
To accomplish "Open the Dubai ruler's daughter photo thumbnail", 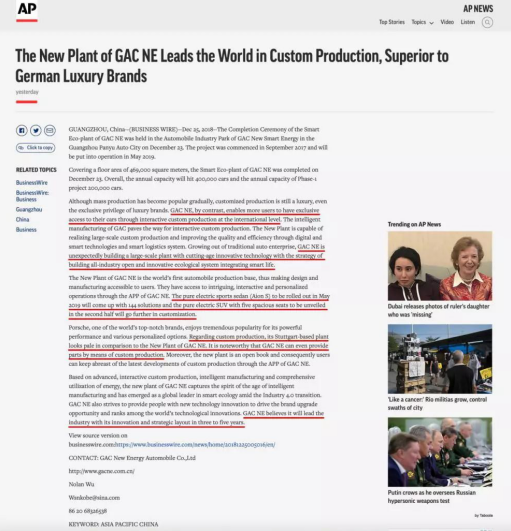I will tap(440, 266).
